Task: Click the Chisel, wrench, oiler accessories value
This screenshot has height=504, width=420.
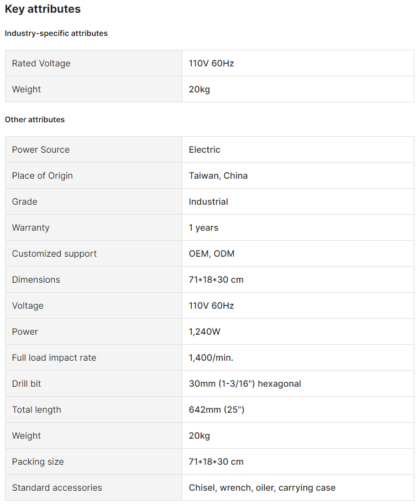Action: 262,487
